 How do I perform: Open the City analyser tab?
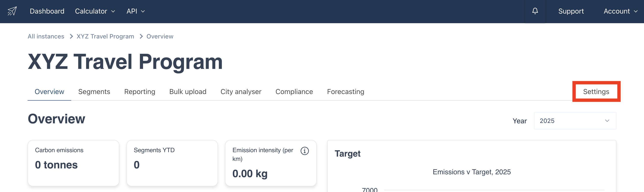coord(241,92)
